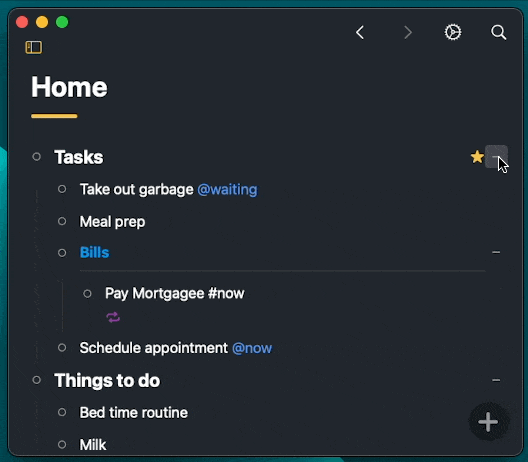Click the yellow star beside Tasks
This screenshot has height=462, width=528.
click(477, 157)
